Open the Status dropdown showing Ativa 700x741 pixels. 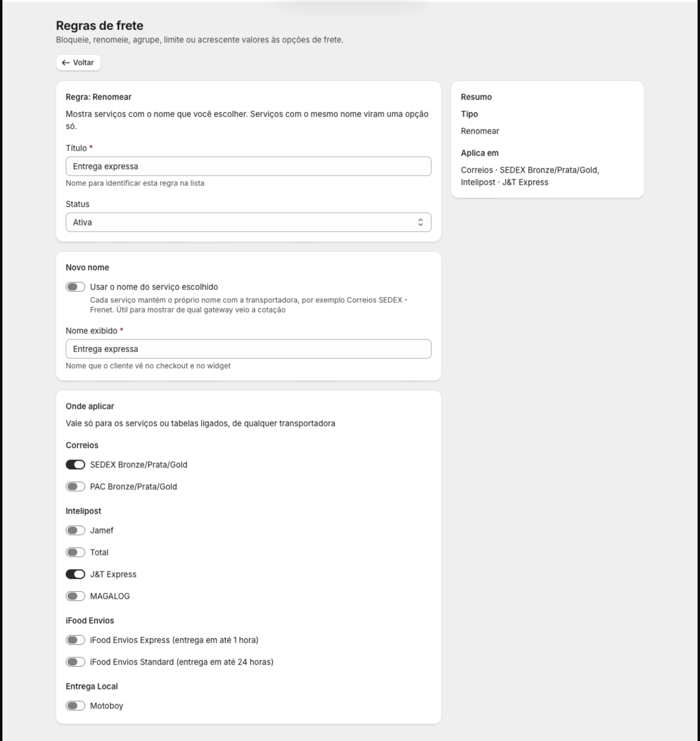coord(249,223)
